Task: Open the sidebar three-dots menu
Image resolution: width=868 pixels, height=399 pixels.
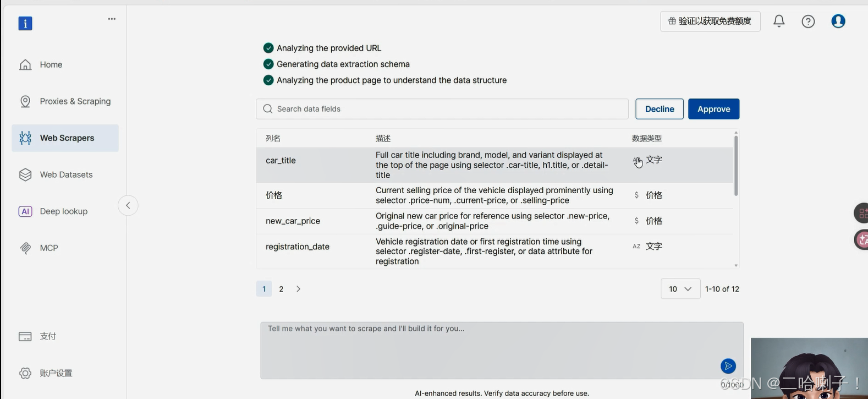Action: coord(112,19)
